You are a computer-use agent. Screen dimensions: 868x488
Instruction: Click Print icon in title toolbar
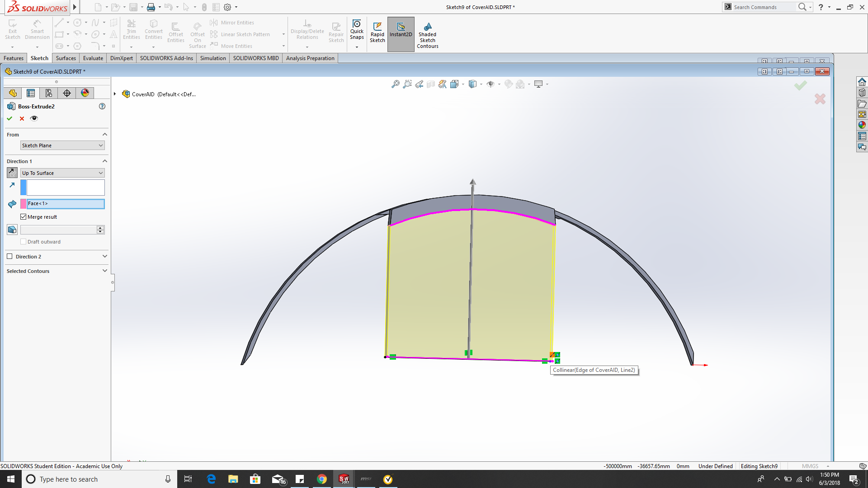coord(151,7)
